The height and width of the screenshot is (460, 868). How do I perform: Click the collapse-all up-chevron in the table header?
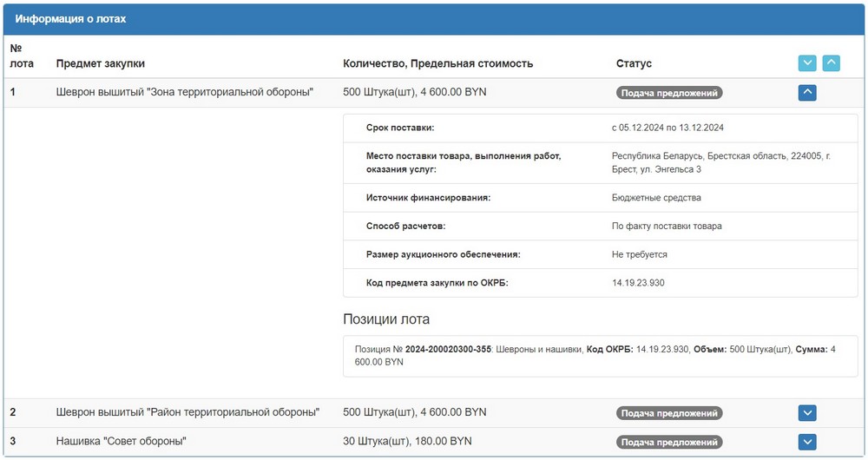[831, 63]
